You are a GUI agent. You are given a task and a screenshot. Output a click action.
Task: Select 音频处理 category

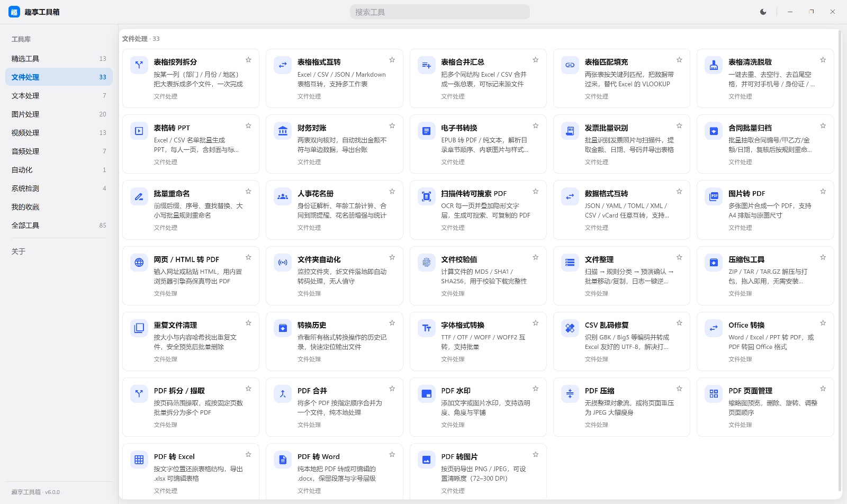[59, 151]
